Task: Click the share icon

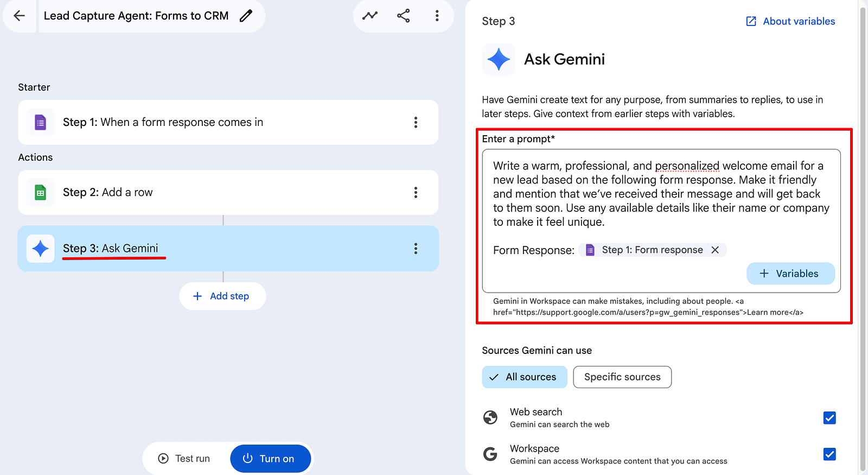Action: point(404,16)
